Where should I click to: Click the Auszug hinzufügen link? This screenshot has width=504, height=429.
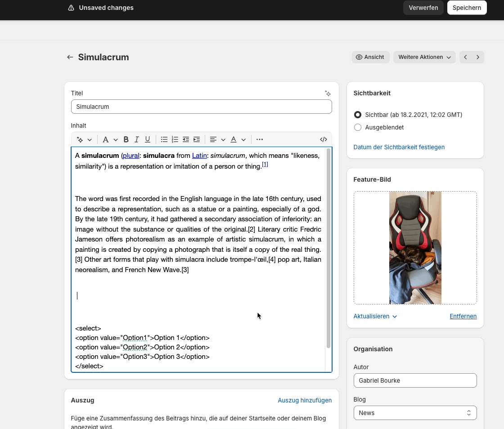click(x=305, y=400)
